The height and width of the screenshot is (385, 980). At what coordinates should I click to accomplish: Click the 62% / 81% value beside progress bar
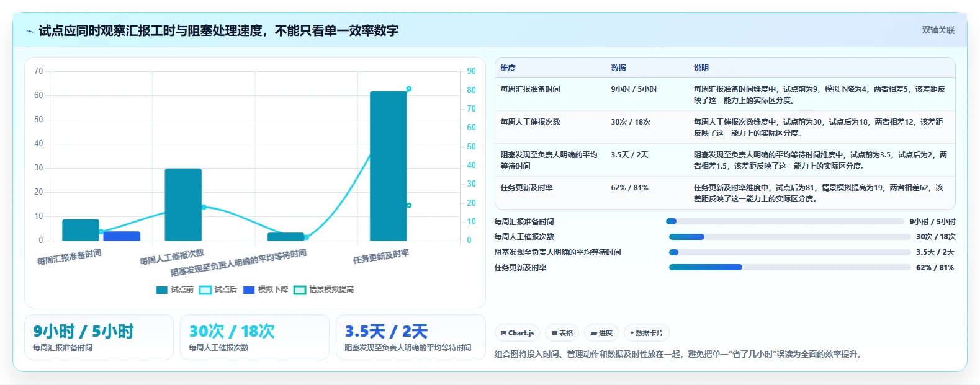click(935, 268)
